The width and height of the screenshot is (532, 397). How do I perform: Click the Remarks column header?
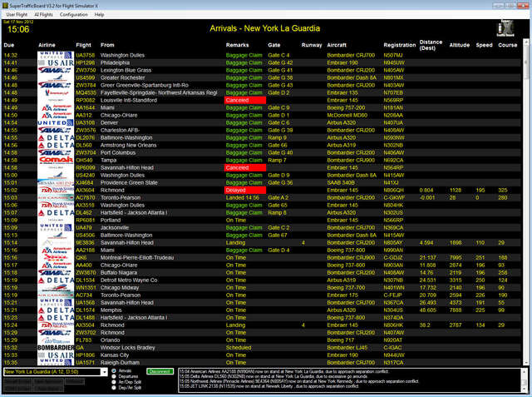[237, 45]
